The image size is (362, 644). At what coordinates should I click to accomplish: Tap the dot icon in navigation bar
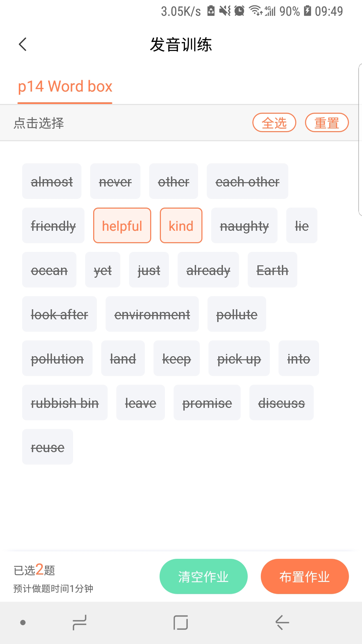point(23,623)
